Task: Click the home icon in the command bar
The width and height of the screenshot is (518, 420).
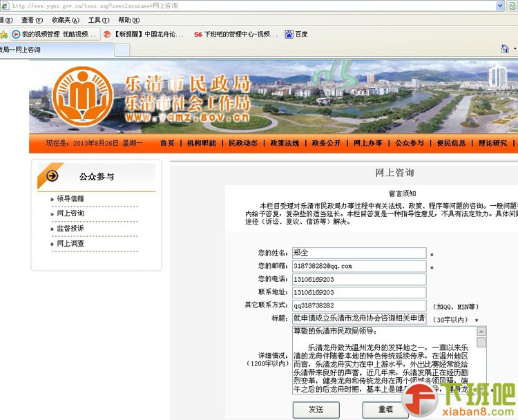Action: point(505,49)
